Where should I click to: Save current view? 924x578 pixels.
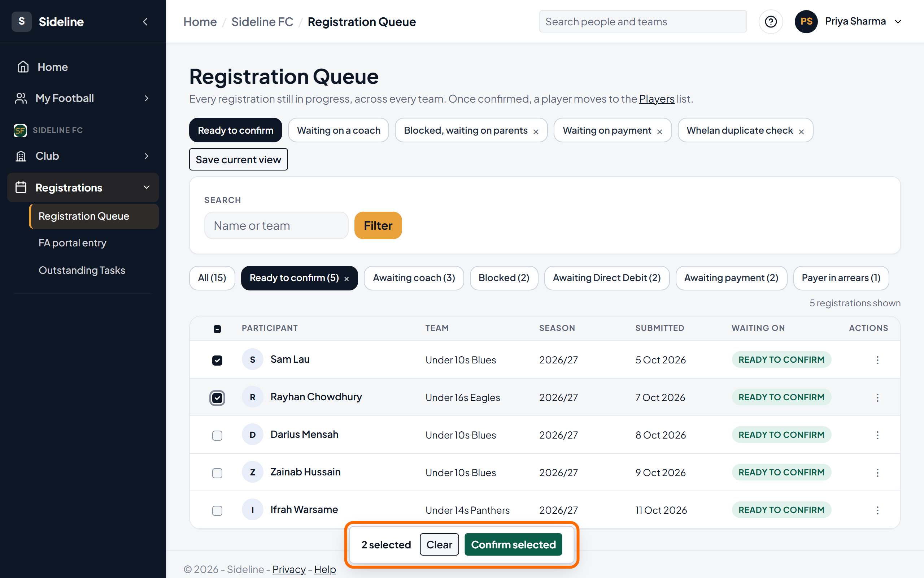(x=238, y=159)
